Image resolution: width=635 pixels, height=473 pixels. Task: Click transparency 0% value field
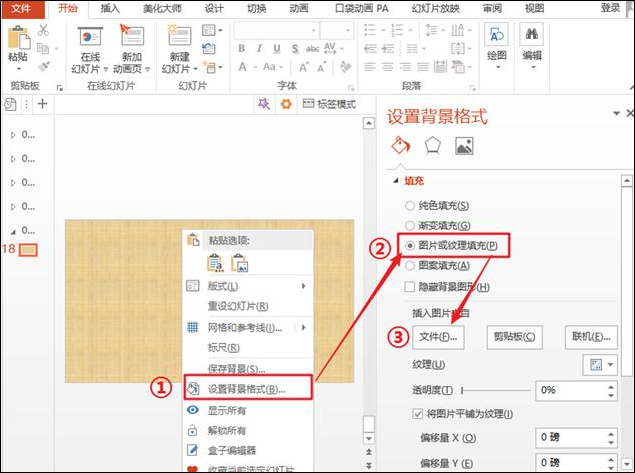(571, 390)
